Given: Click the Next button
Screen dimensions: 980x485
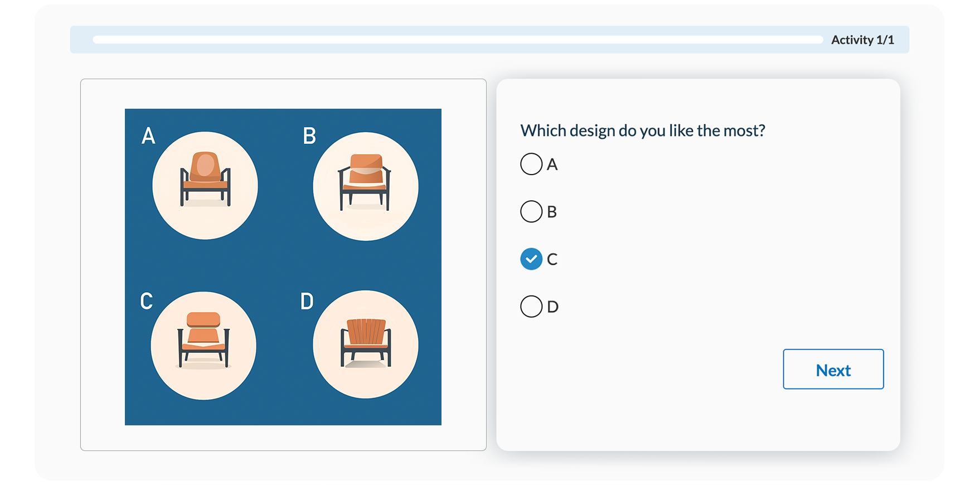Looking at the screenshot, I should [833, 369].
